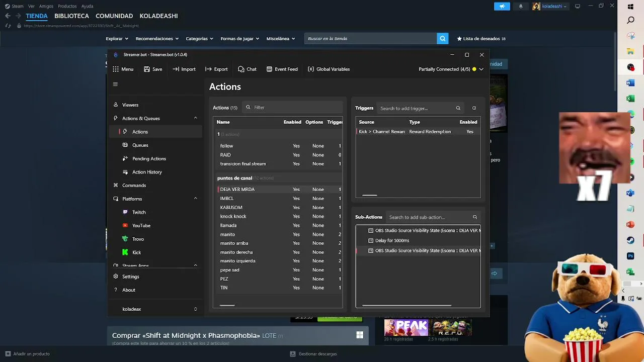
Task: Open the Streamer.bot Menu grid icon
Action: tap(116, 69)
